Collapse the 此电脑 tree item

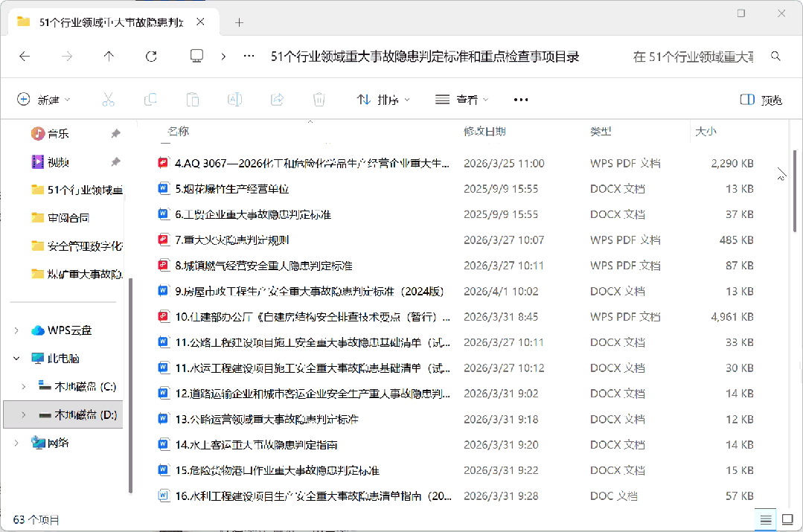pos(16,356)
